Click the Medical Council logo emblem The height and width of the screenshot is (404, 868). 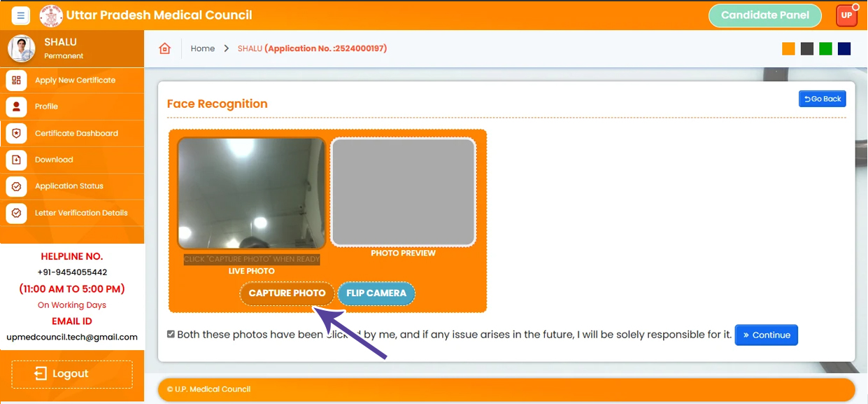point(51,15)
